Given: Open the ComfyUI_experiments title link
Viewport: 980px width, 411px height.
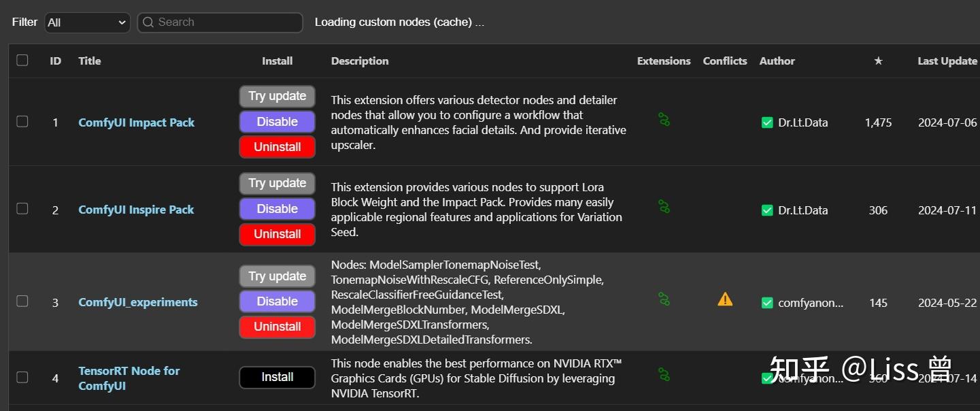Looking at the screenshot, I should point(138,302).
